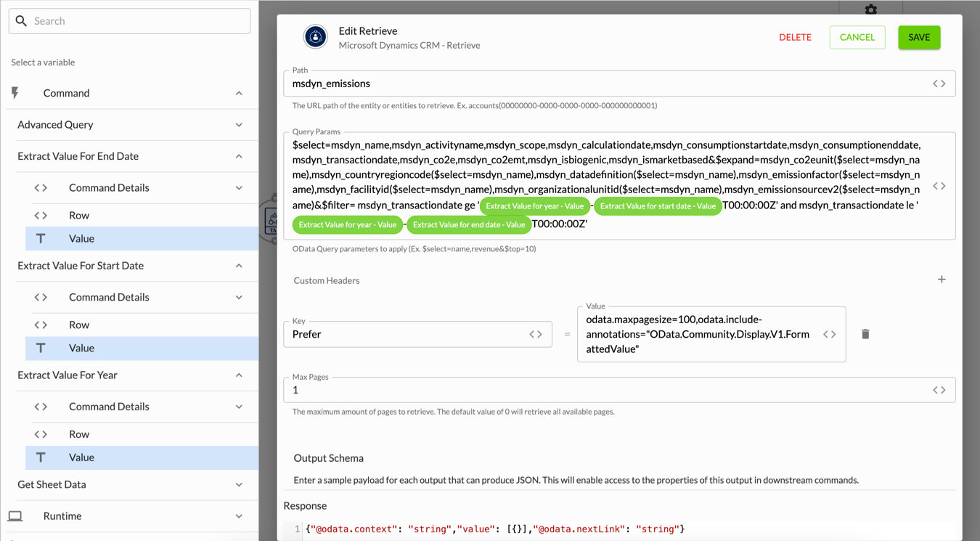Image resolution: width=980 pixels, height=541 pixels.
Task: Collapse Extract Value For Year
Action: click(x=239, y=375)
